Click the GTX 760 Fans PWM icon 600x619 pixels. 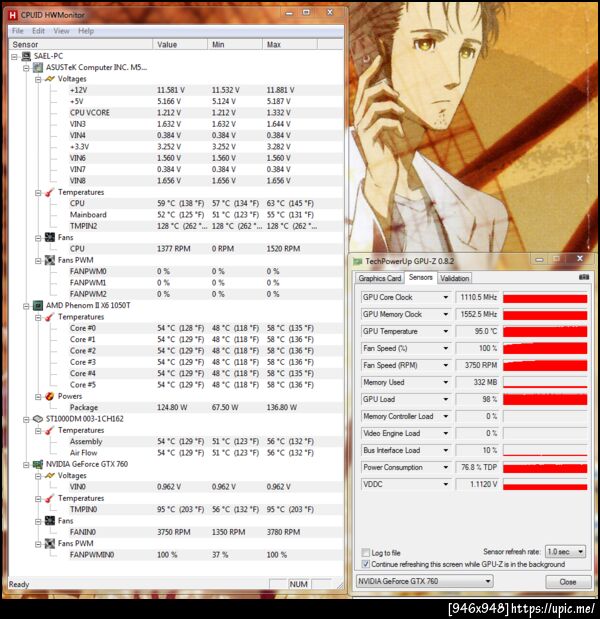[50, 544]
